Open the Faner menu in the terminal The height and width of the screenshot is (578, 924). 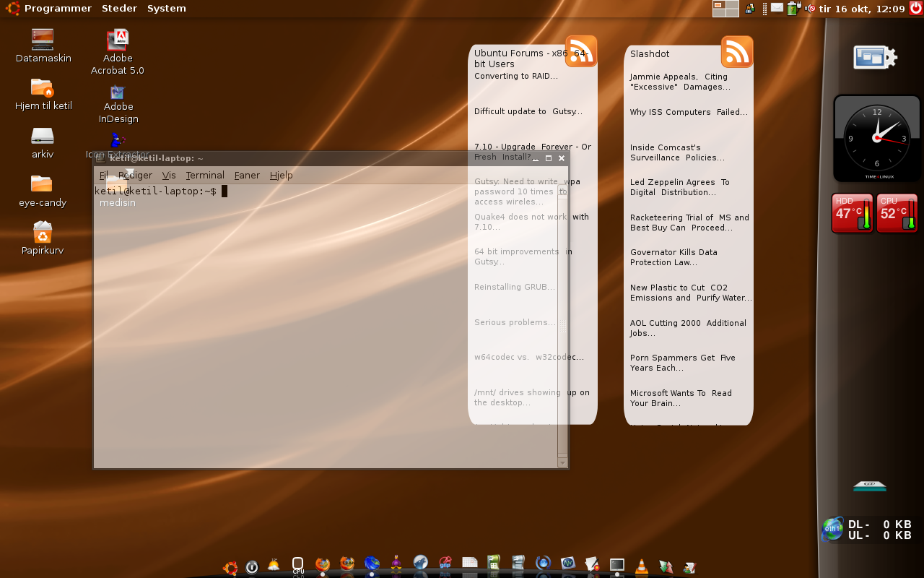(x=247, y=175)
